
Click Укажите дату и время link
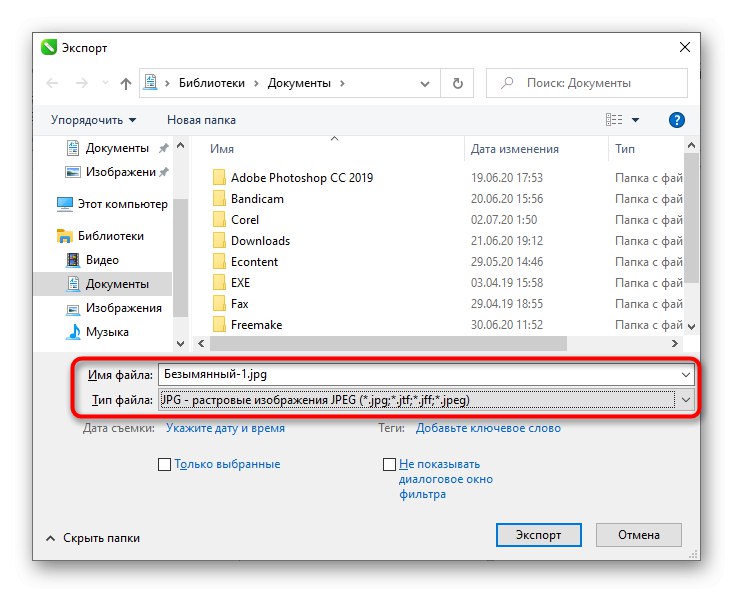(225, 428)
